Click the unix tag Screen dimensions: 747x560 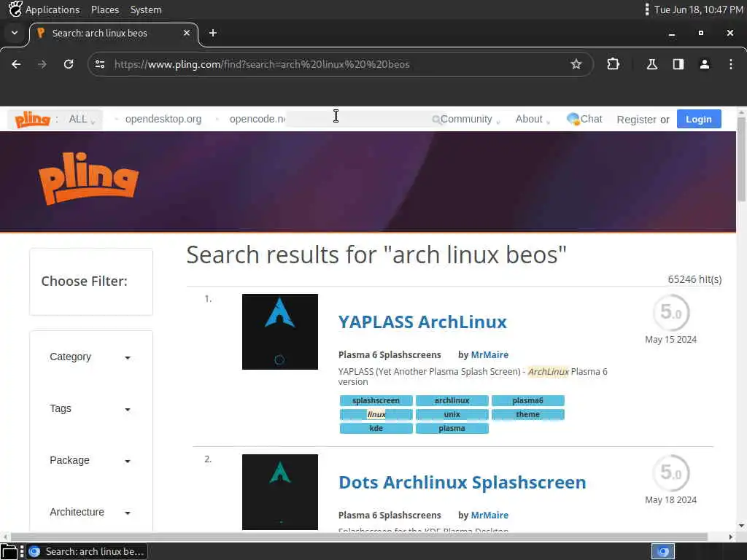[x=452, y=414]
